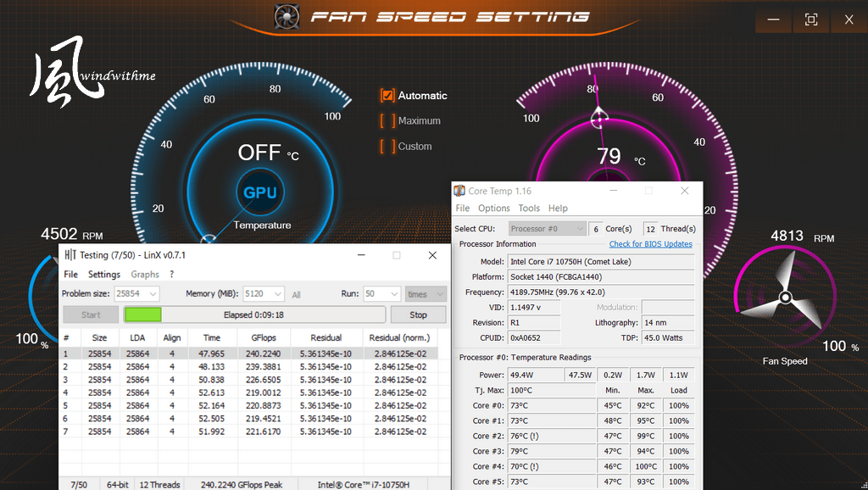The height and width of the screenshot is (490, 868).
Task: Click the three-blade fan speed icon
Action: (x=785, y=298)
